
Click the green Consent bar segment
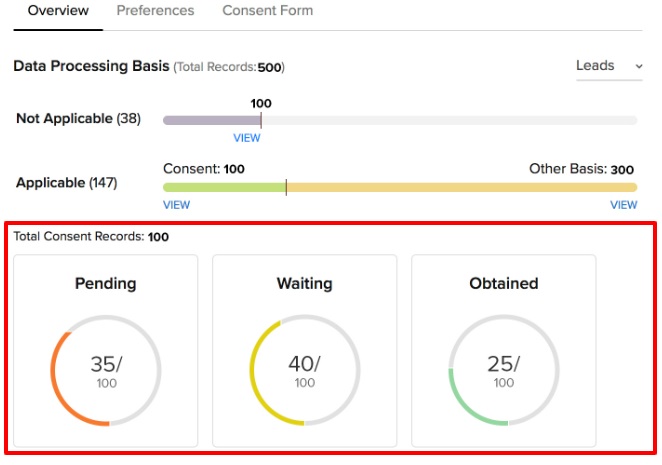coord(225,187)
